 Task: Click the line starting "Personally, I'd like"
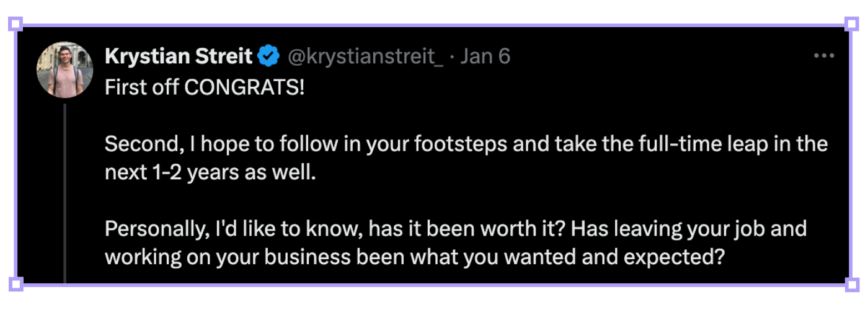456,229
